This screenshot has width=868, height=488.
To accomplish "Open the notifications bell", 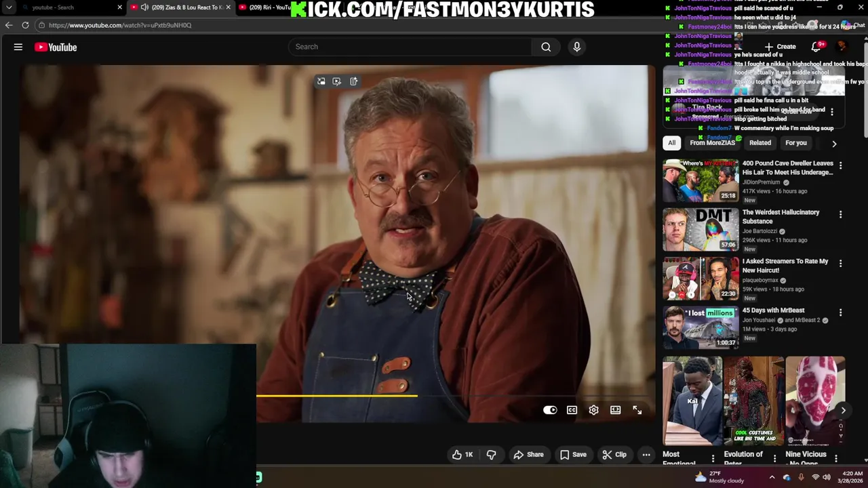I will [x=817, y=47].
